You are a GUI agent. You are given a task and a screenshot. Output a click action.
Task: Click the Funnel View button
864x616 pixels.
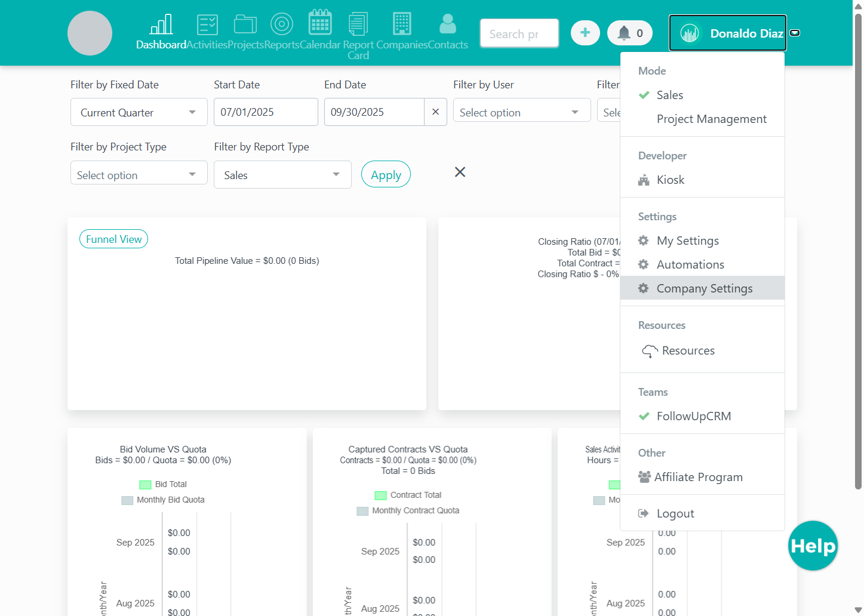point(113,239)
